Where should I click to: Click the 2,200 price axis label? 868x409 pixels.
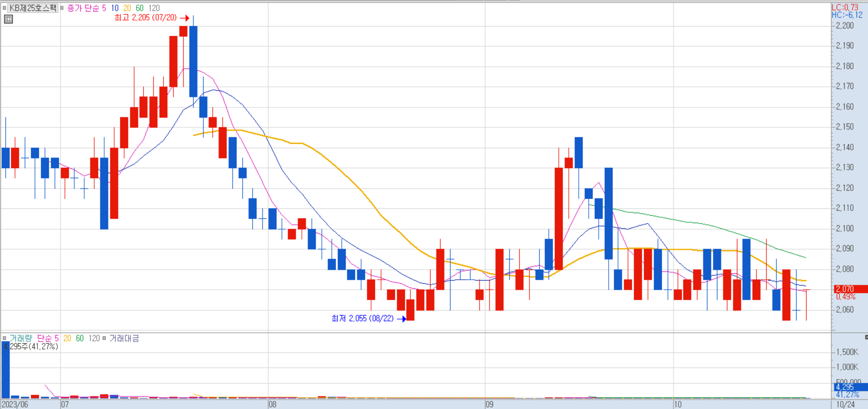[845, 25]
